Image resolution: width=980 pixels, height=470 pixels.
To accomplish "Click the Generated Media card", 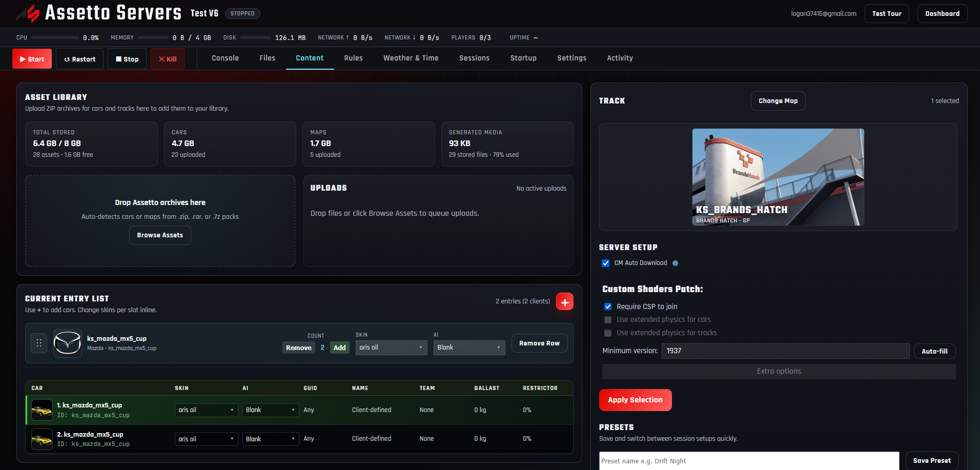I will point(507,144).
